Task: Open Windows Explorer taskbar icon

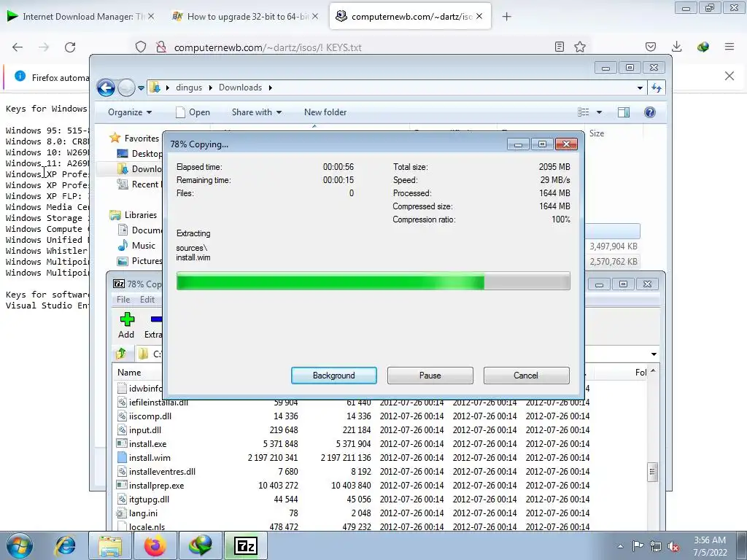Action: (x=109, y=545)
